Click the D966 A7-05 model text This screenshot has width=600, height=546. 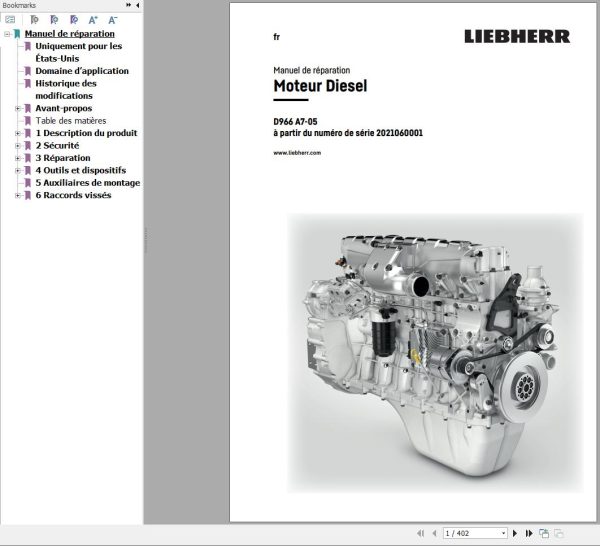(295, 122)
